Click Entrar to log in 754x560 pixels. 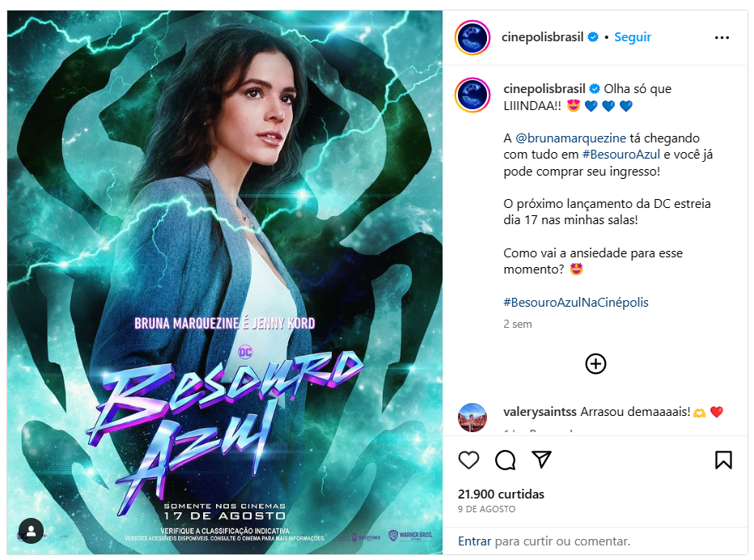click(474, 541)
